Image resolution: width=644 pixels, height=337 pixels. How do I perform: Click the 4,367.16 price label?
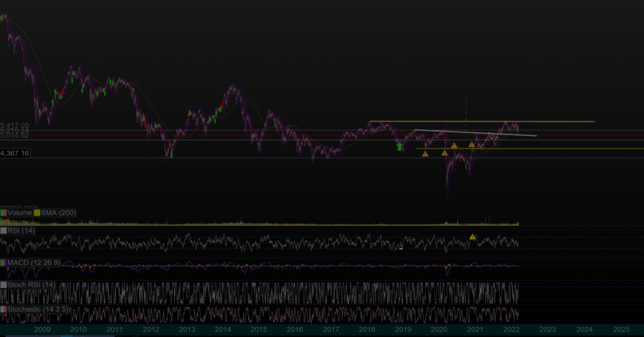[15, 154]
